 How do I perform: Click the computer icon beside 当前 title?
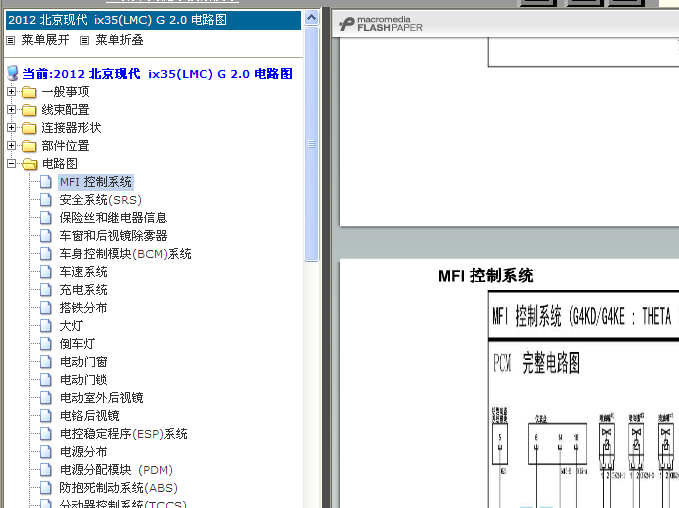13,73
